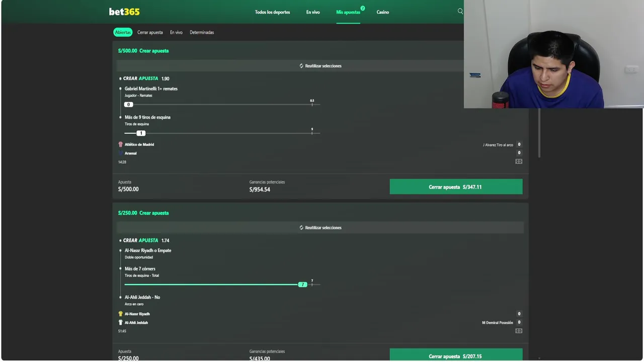Open the Casino section
The image size is (644, 362).
coord(382,12)
